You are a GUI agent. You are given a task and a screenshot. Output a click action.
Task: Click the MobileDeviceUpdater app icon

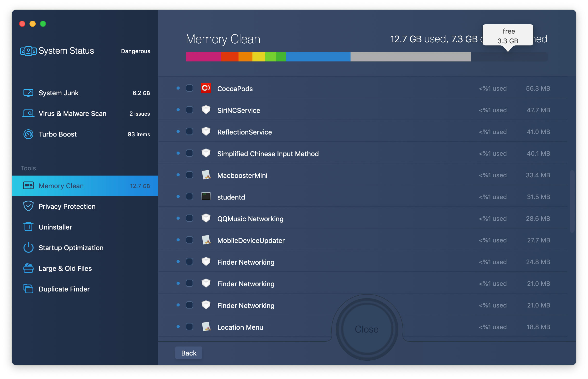click(206, 240)
